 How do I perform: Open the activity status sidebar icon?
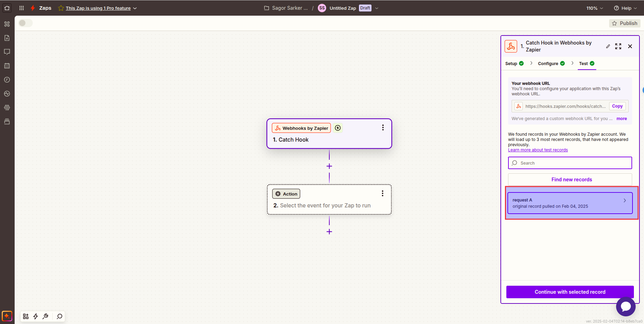click(x=7, y=94)
